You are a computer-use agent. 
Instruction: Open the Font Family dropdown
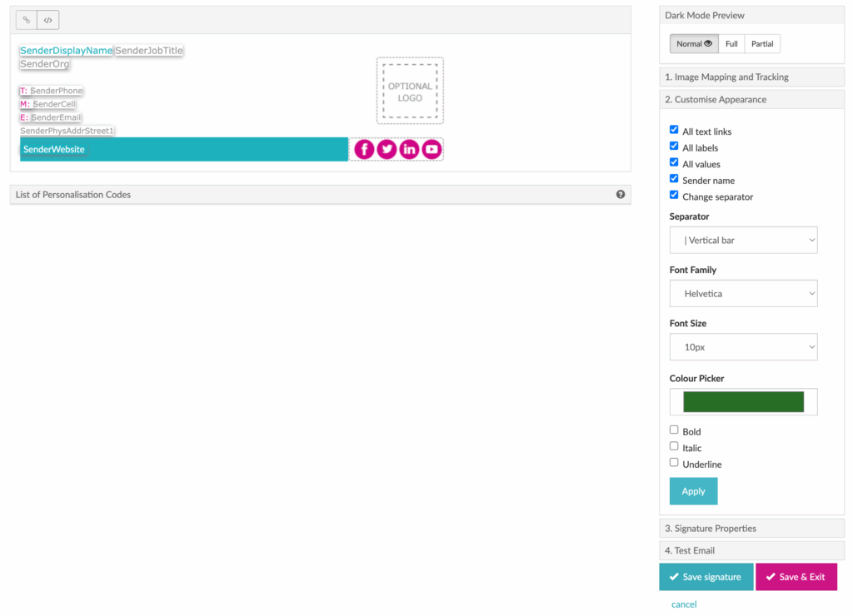[743, 294]
